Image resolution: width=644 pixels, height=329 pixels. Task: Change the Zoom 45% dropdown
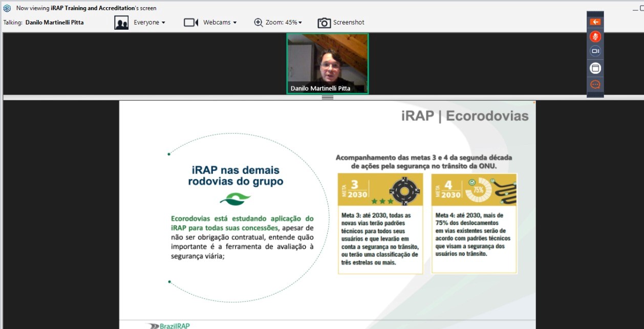(x=283, y=23)
